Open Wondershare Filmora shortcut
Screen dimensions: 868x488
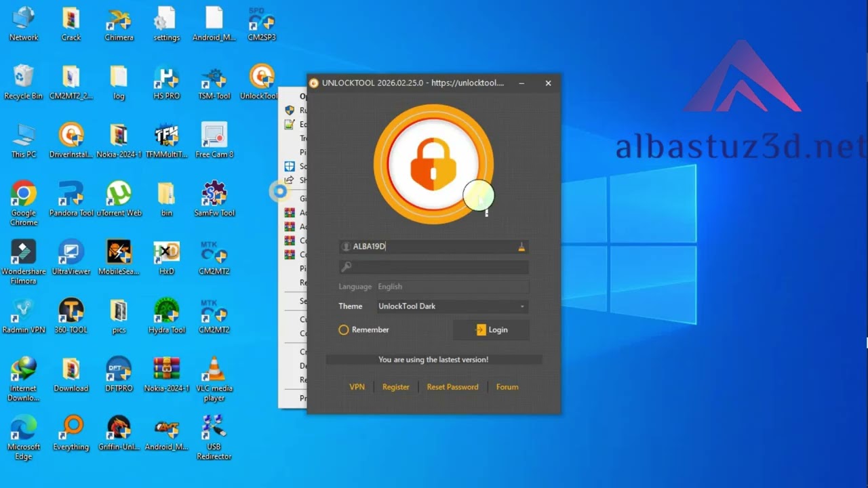click(24, 262)
